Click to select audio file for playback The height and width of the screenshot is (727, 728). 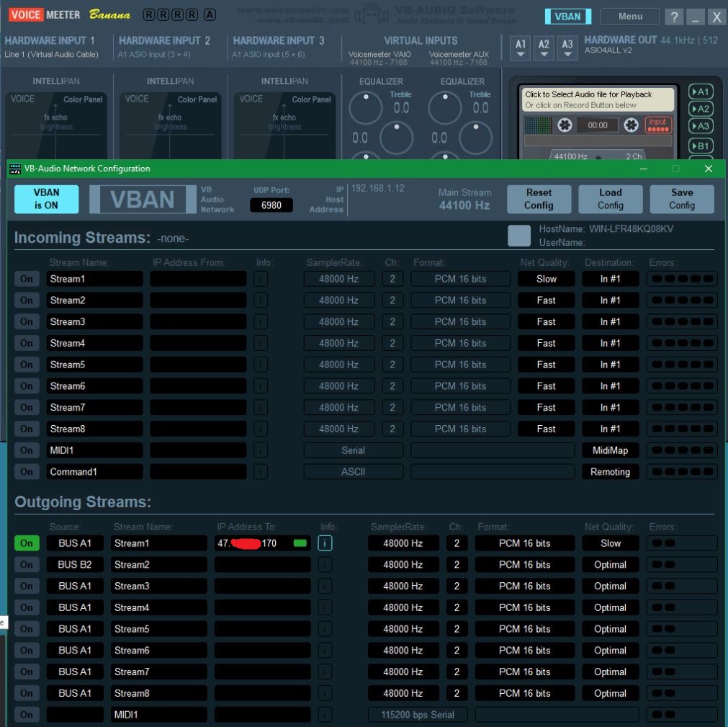point(598,99)
